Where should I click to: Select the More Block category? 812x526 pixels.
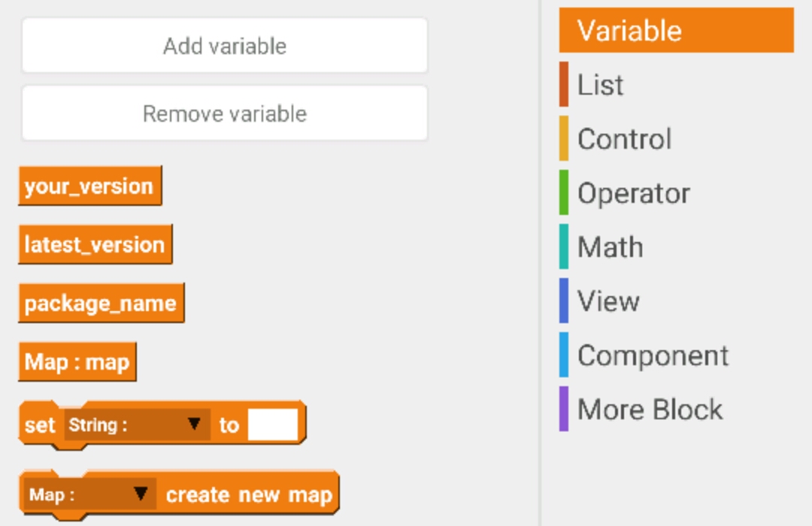(650, 410)
